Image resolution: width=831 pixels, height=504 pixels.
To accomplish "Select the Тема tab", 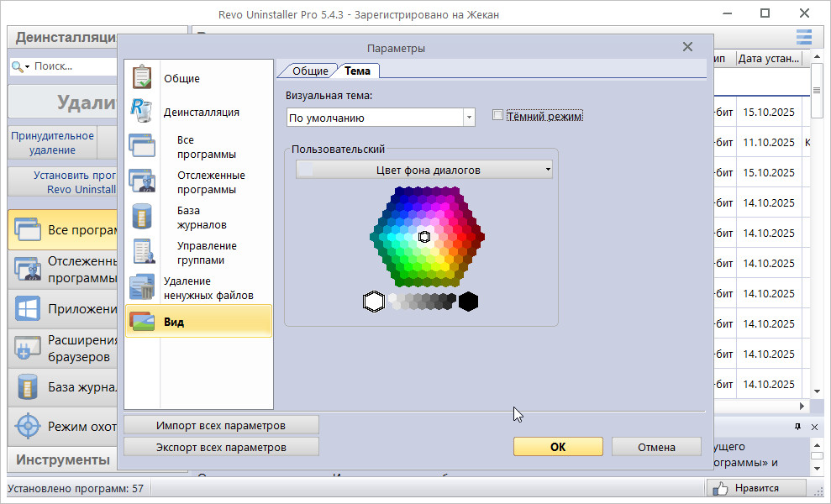I will point(356,71).
